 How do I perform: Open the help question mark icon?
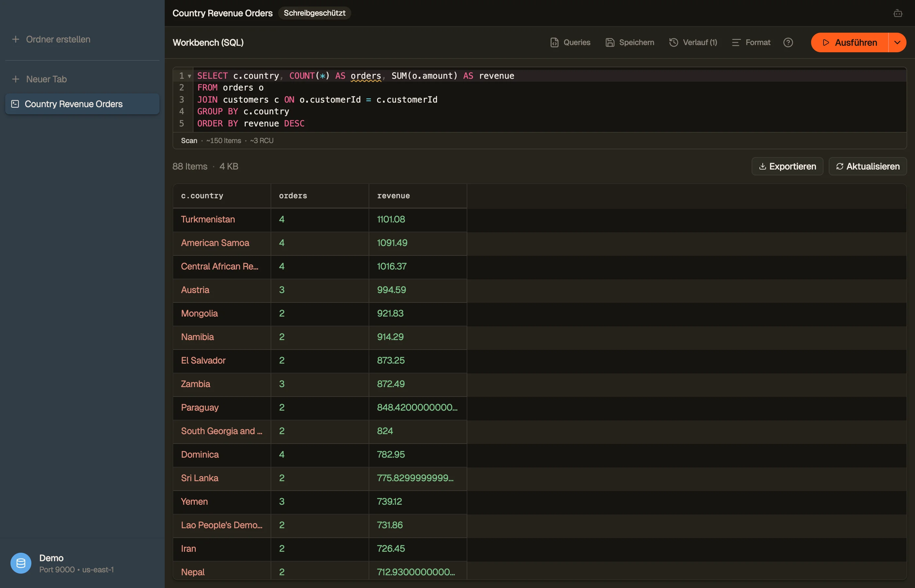click(x=788, y=42)
